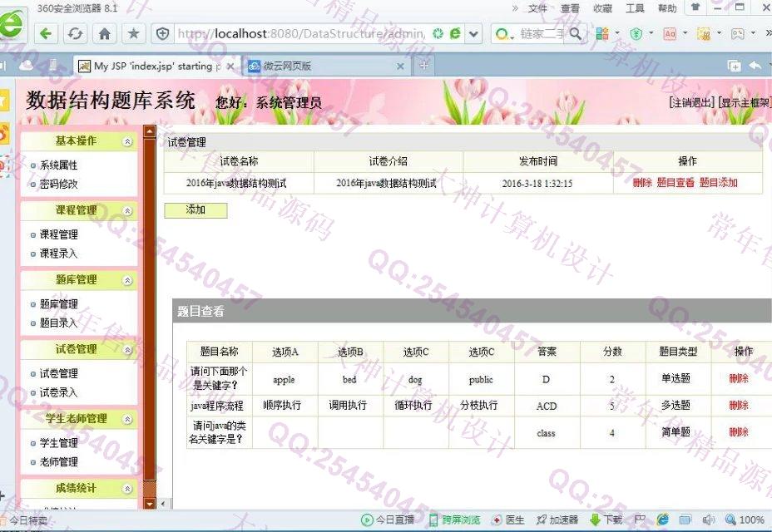
Task: Open the 文件 menu
Action: coord(537,8)
